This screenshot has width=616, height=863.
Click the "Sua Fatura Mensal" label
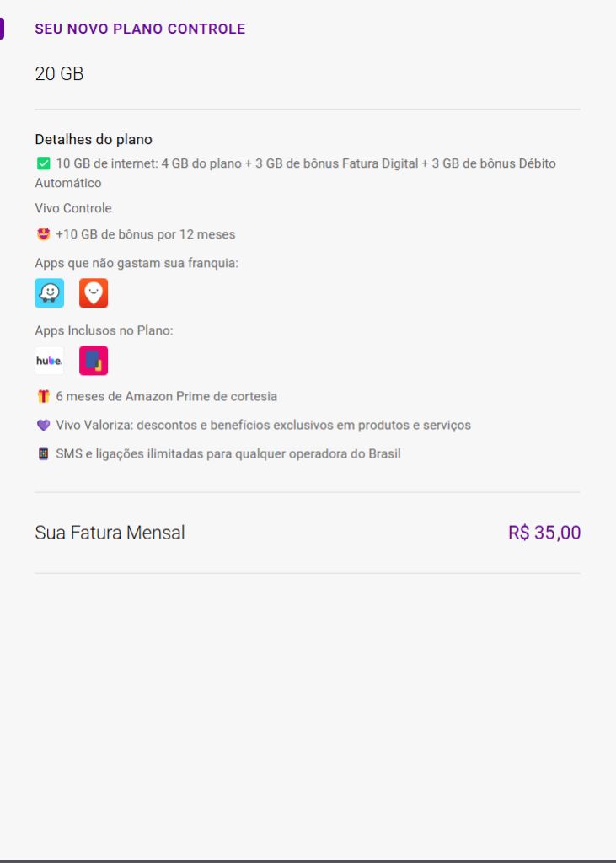click(110, 533)
